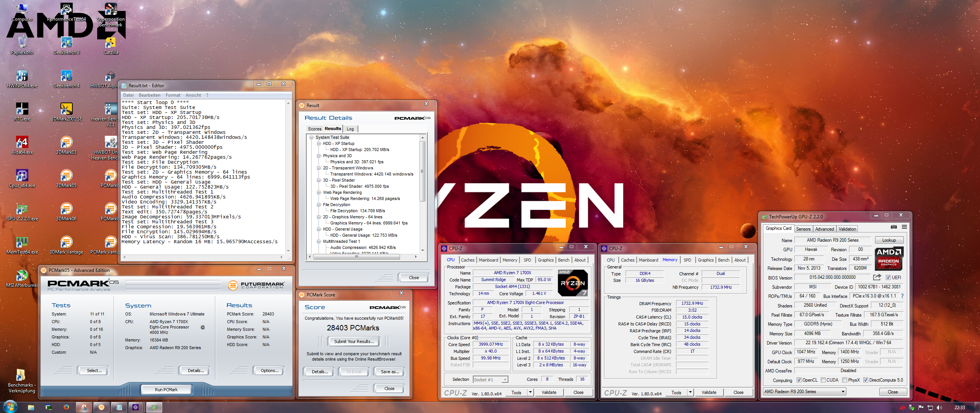Image resolution: width=980 pixels, height=413 pixels.
Task: Toggle the OpenCL checkbox in GPU-Z
Action: 799,380
